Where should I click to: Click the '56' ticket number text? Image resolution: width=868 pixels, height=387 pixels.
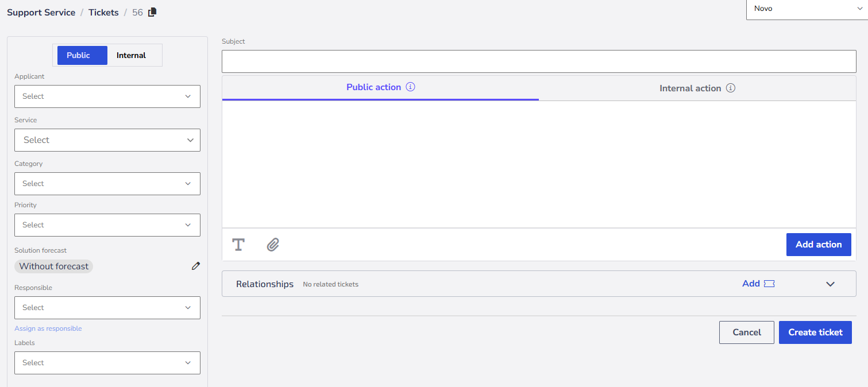137,12
